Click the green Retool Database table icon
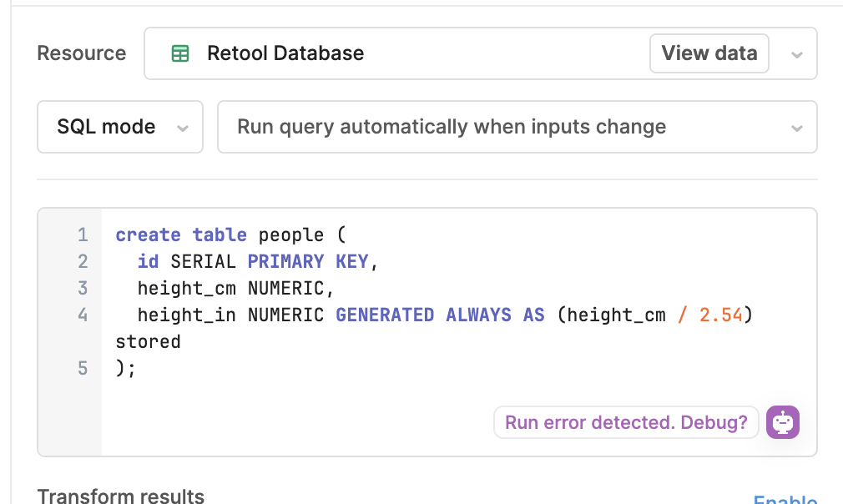The height and width of the screenshot is (504, 843). (x=179, y=53)
